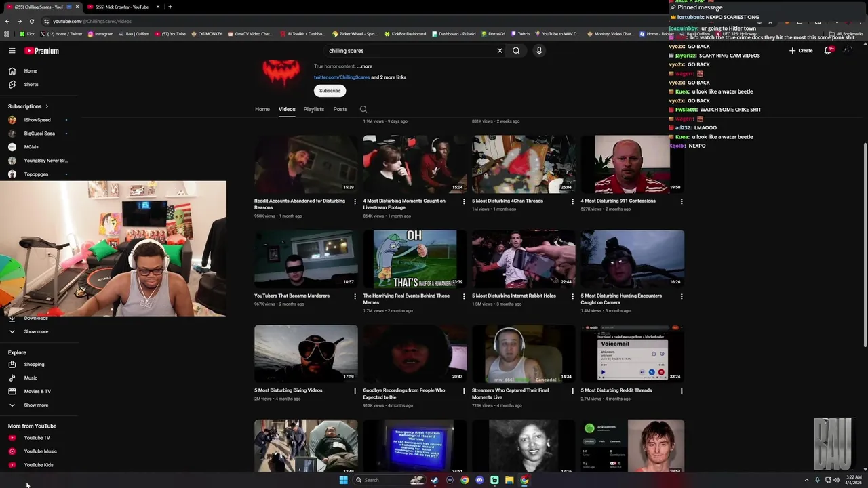Open options for 5 Most Disturbing 4Chan Threads
This screenshot has height=488, width=868.
click(x=572, y=201)
